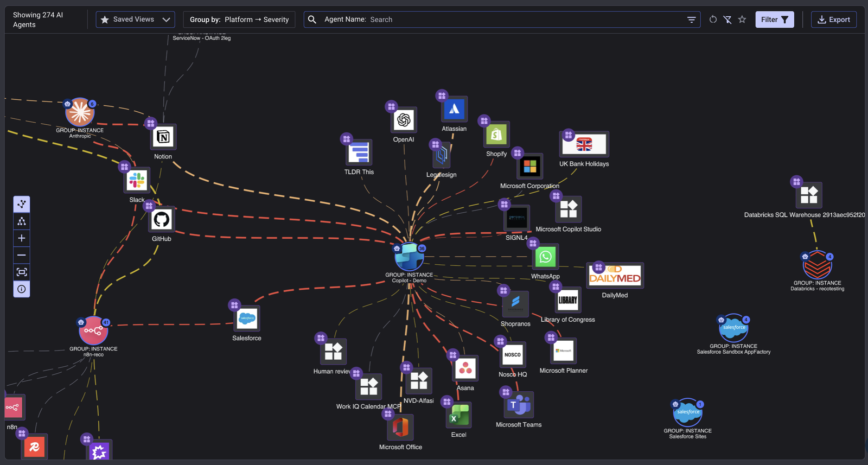Click the Export button
Image resolution: width=868 pixels, height=465 pixels.
(x=834, y=20)
